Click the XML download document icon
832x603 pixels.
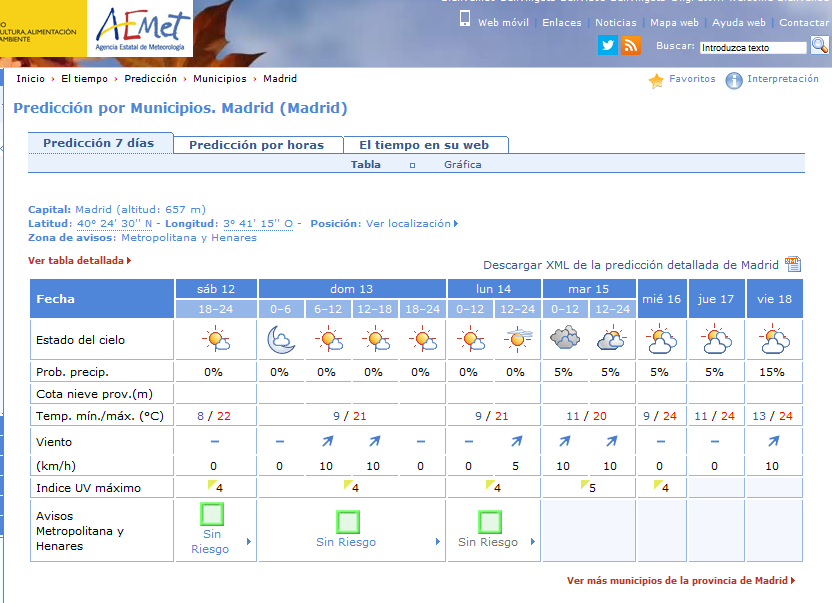(x=793, y=264)
